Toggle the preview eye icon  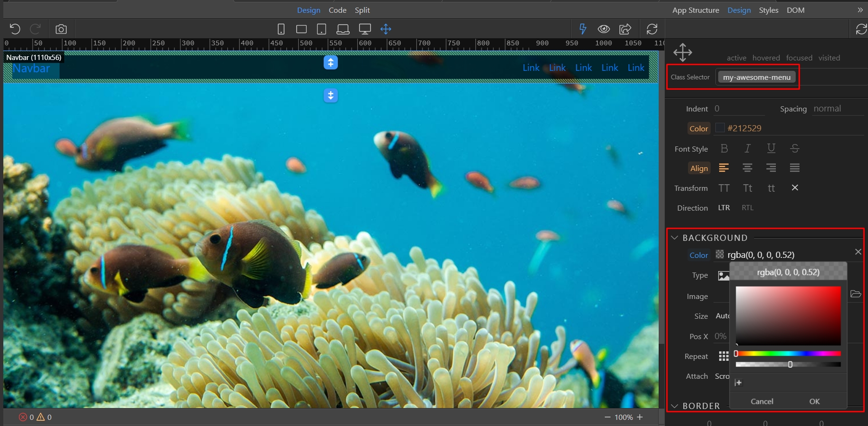click(x=604, y=29)
